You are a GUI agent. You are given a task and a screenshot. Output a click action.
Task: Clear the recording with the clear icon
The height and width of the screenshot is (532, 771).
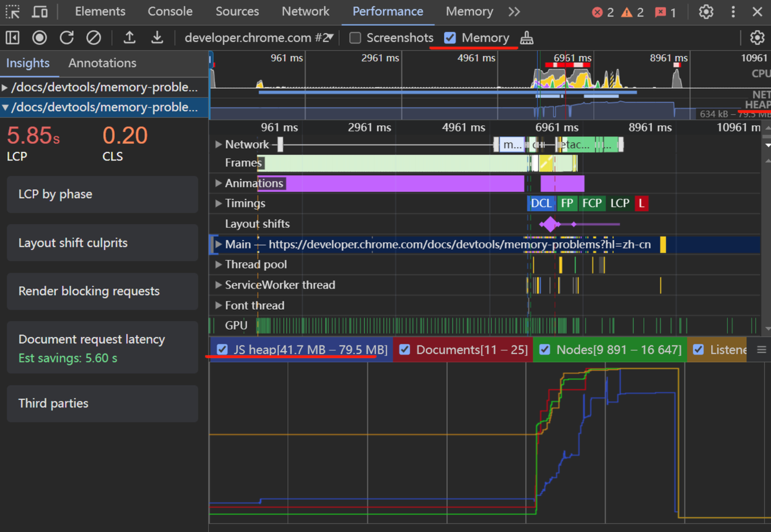tap(94, 38)
